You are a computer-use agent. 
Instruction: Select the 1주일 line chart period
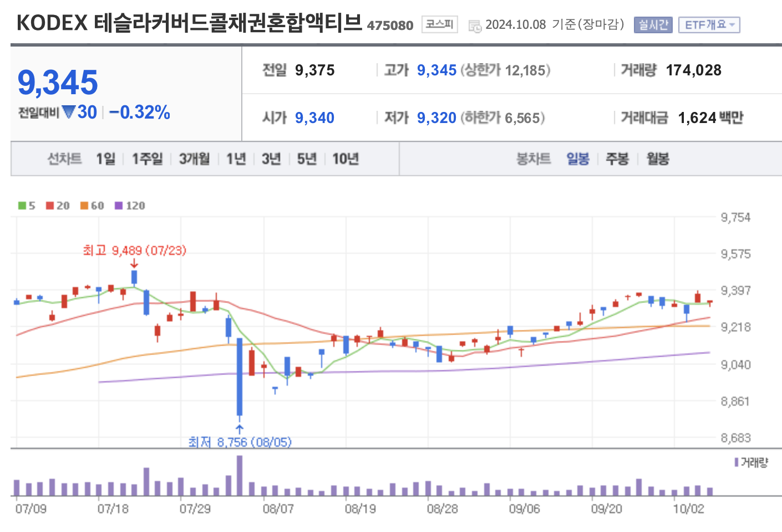(x=147, y=159)
